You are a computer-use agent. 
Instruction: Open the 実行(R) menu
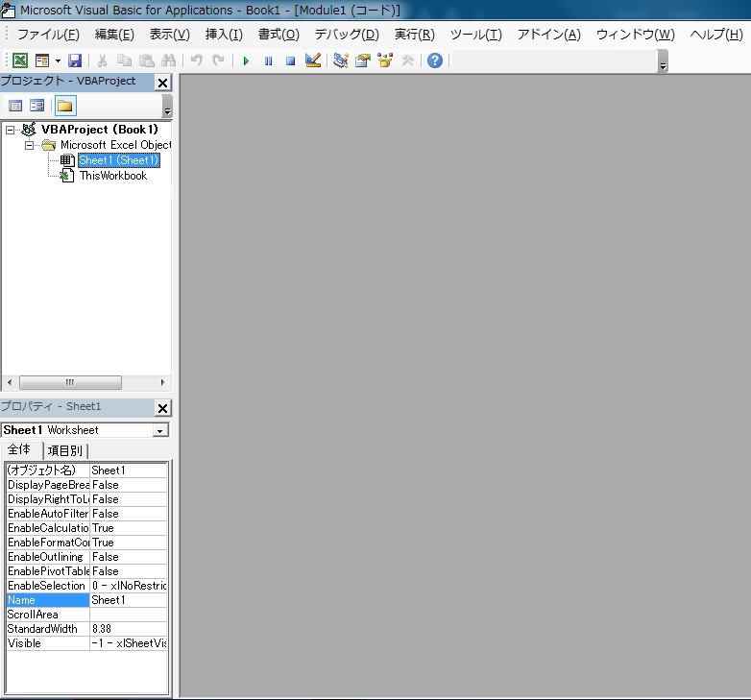click(414, 35)
